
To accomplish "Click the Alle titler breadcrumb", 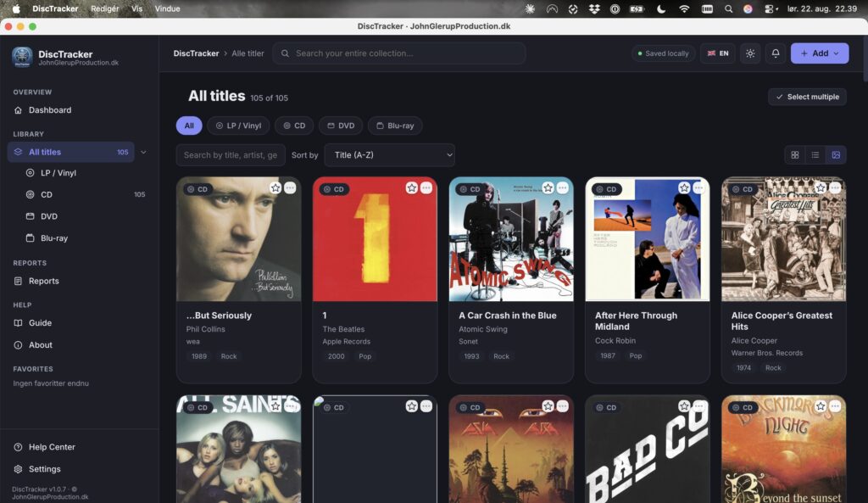I will 248,53.
